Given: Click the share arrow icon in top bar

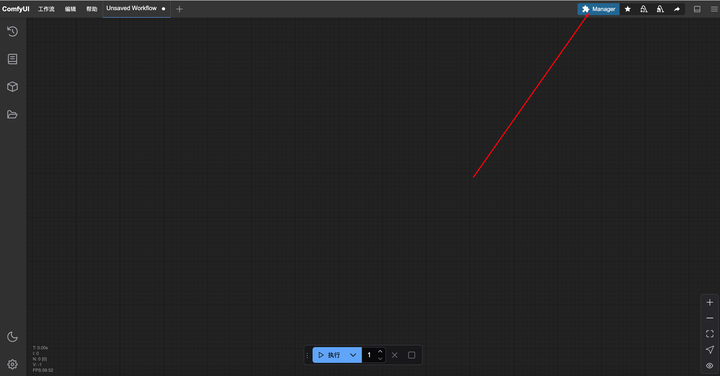Looking at the screenshot, I should 677,9.
